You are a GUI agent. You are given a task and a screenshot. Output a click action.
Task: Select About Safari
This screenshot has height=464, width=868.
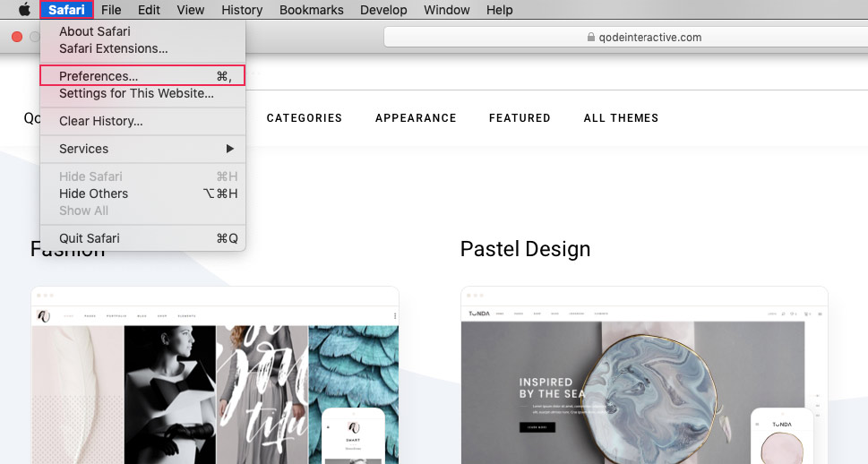click(142, 31)
